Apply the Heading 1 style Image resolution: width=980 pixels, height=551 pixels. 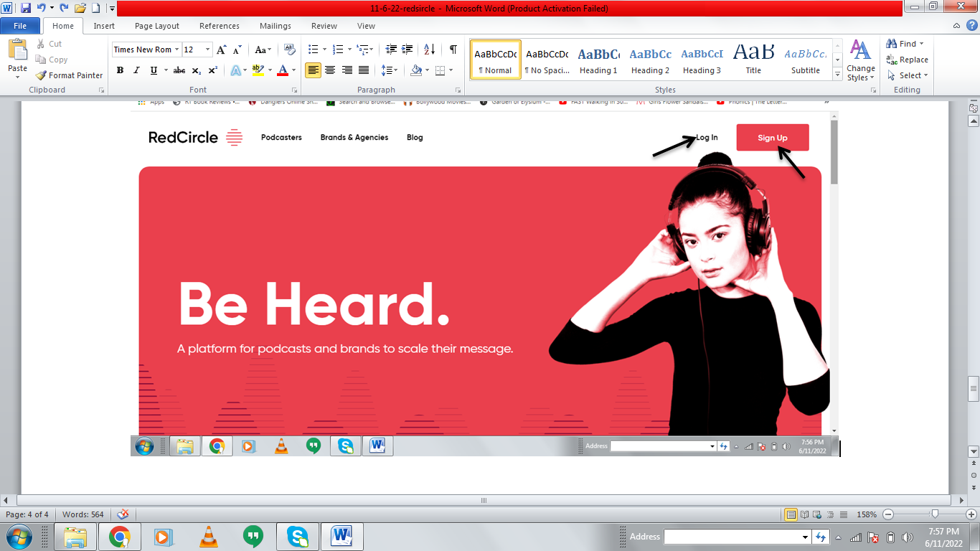click(598, 60)
